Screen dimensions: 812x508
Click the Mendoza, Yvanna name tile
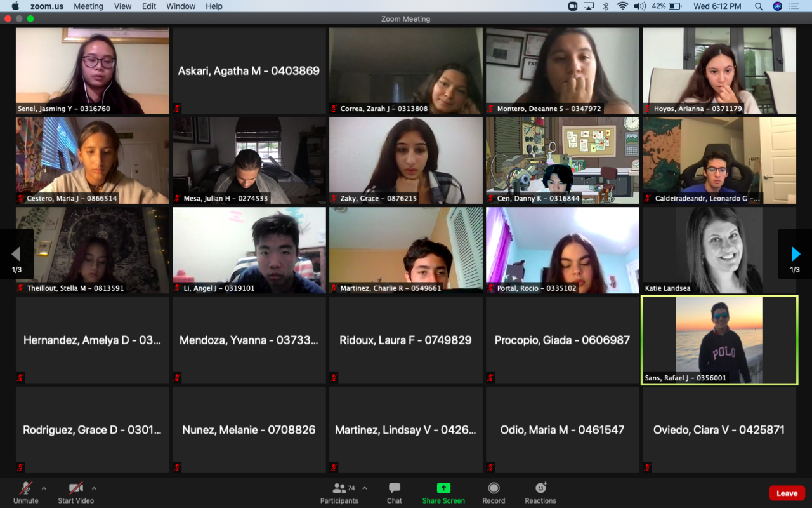(249, 340)
